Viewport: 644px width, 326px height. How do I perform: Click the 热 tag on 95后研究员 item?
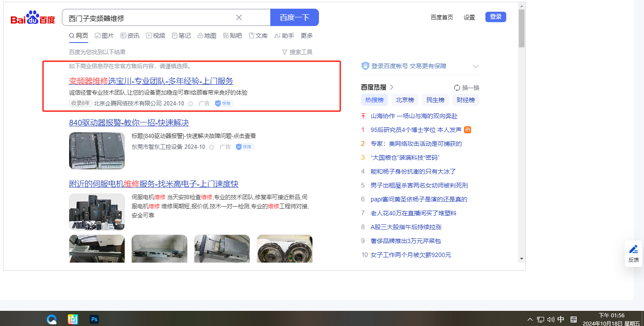coord(468,130)
